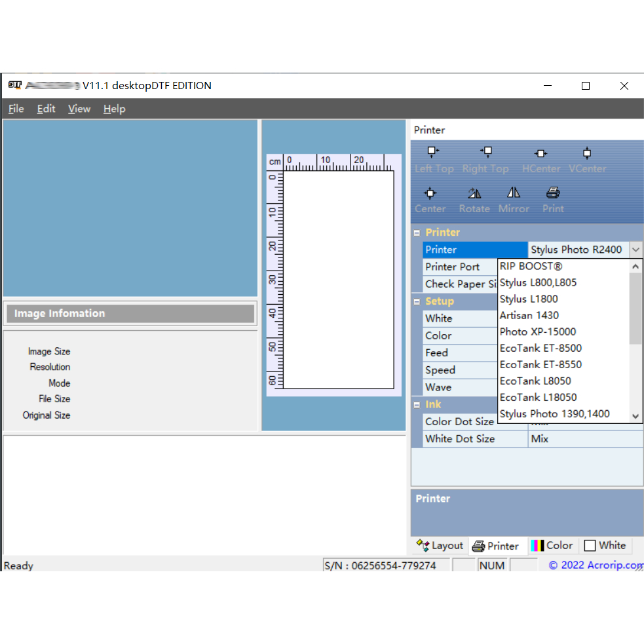
Task: Open the File menu
Action: (x=16, y=109)
